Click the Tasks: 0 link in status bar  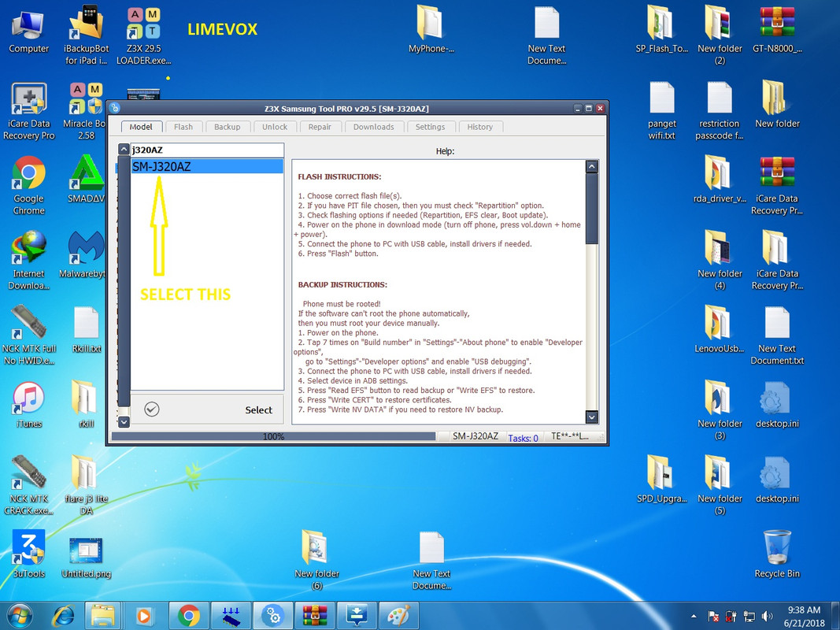(523, 438)
